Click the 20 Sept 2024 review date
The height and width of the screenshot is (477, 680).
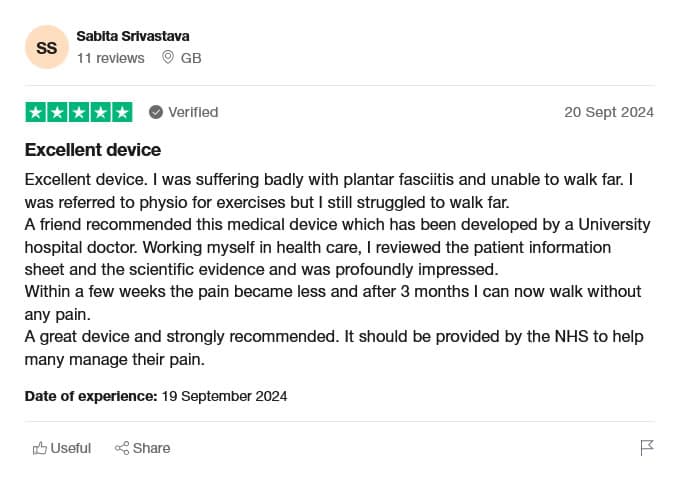click(x=608, y=112)
